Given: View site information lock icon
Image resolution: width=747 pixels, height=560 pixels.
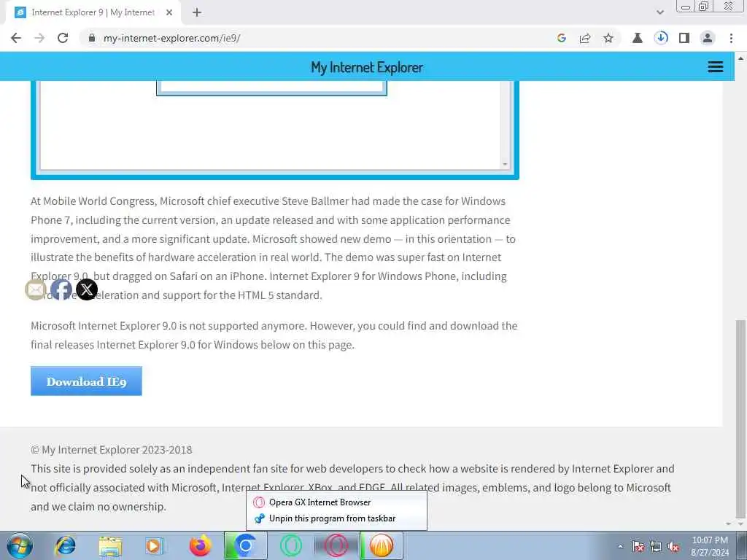Looking at the screenshot, I should 92,38.
